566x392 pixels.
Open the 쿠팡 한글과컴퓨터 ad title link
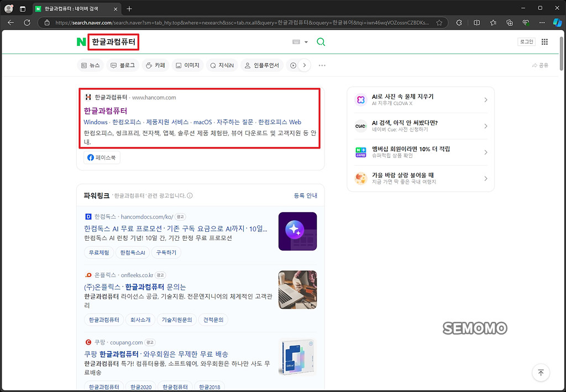(x=156, y=354)
